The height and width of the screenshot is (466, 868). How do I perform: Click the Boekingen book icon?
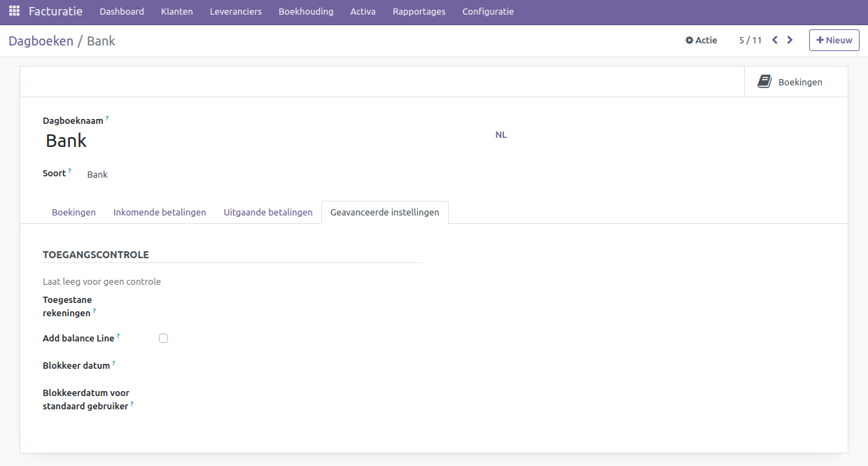pyautogui.click(x=764, y=82)
